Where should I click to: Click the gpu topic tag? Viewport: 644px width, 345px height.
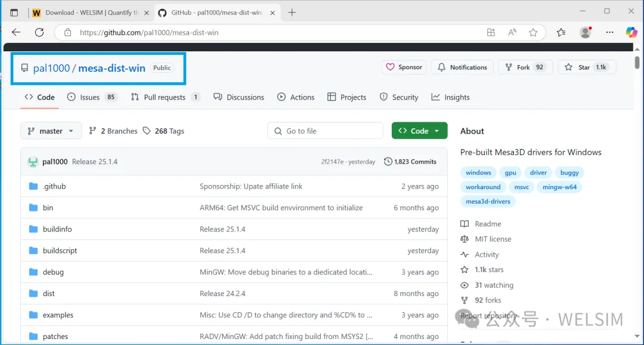510,172
